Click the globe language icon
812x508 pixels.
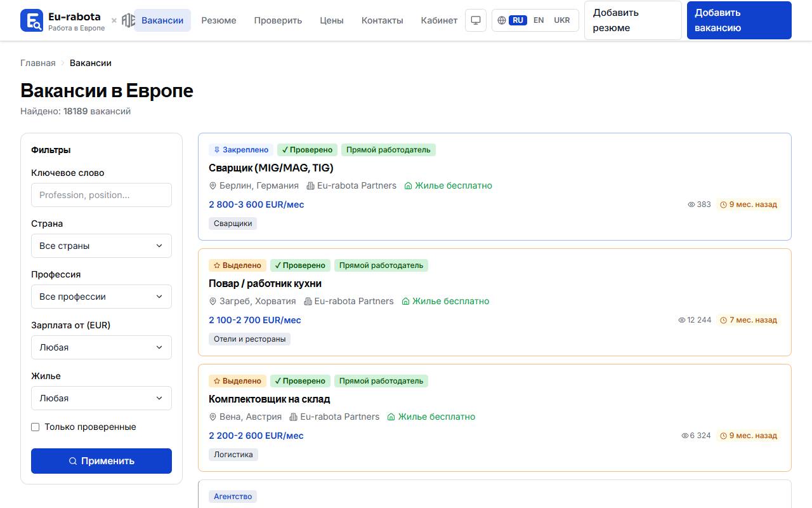click(x=502, y=20)
